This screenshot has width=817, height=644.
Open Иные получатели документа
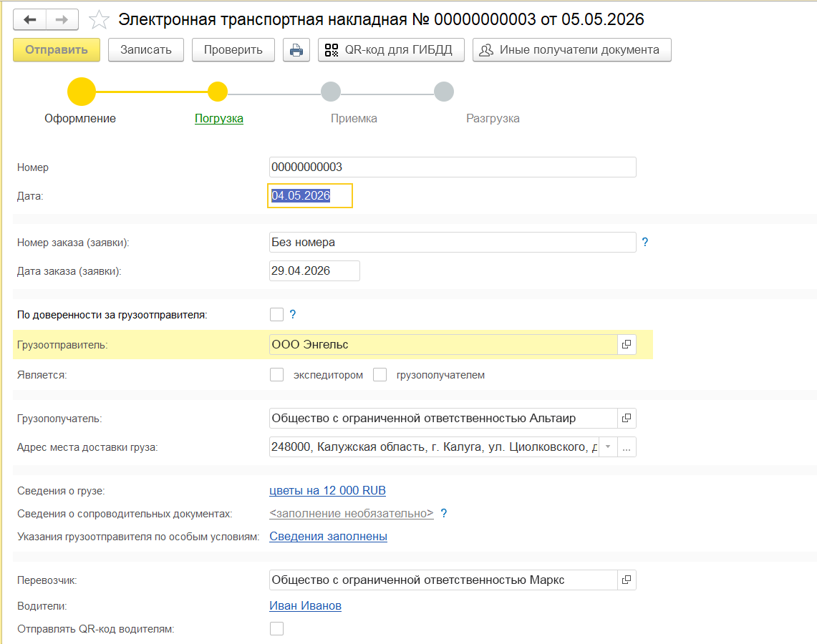pos(571,50)
